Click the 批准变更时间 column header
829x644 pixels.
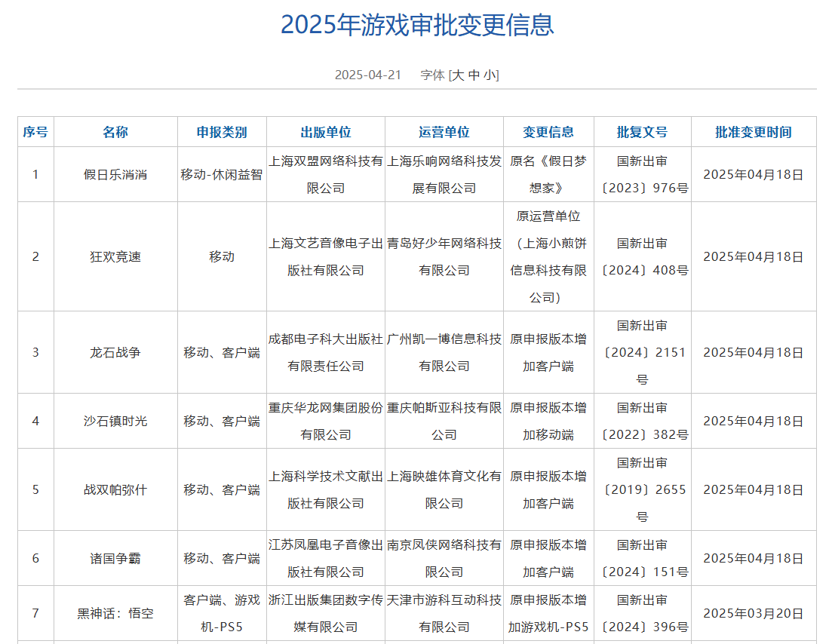click(754, 132)
